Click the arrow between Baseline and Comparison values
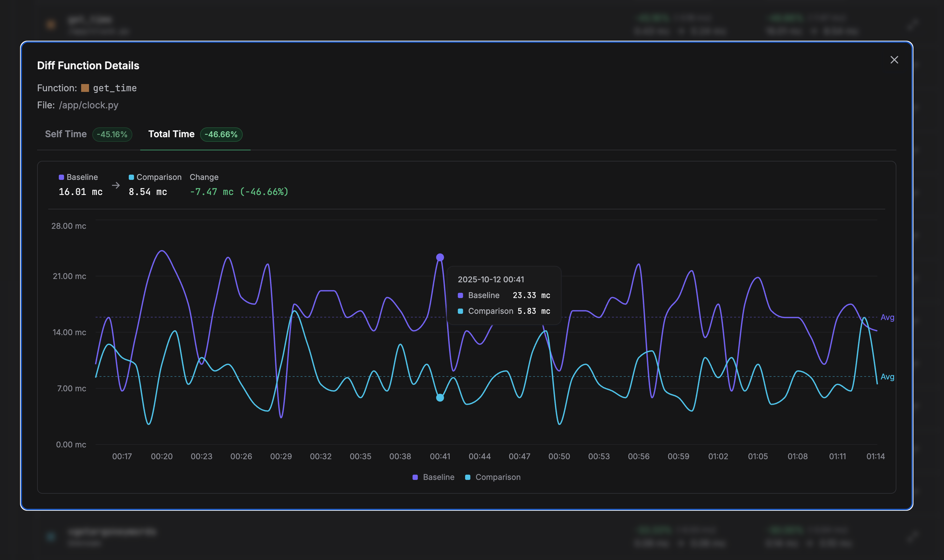Viewport: 944px width, 560px height. [116, 185]
